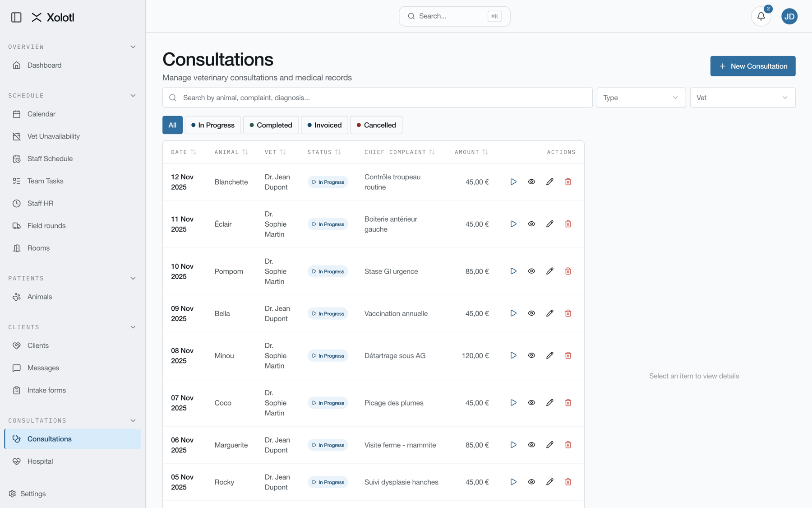Viewport: 812px width, 508px height.
Task: Open the JD user avatar menu
Action: pos(789,16)
